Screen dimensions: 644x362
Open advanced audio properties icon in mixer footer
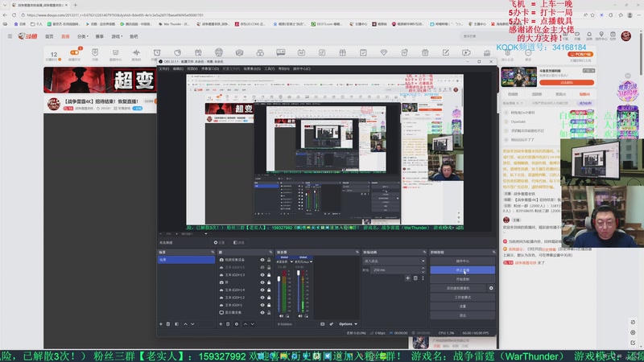pos(332,324)
